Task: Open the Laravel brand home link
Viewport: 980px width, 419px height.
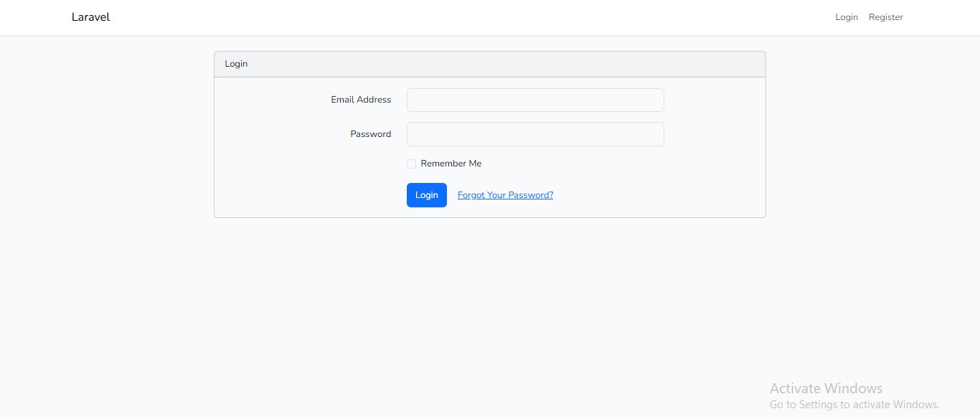Action: click(90, 17)
